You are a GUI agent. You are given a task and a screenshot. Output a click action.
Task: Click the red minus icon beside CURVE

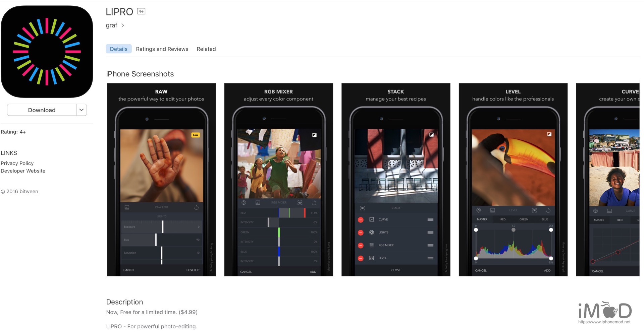[x=361, y=220]
